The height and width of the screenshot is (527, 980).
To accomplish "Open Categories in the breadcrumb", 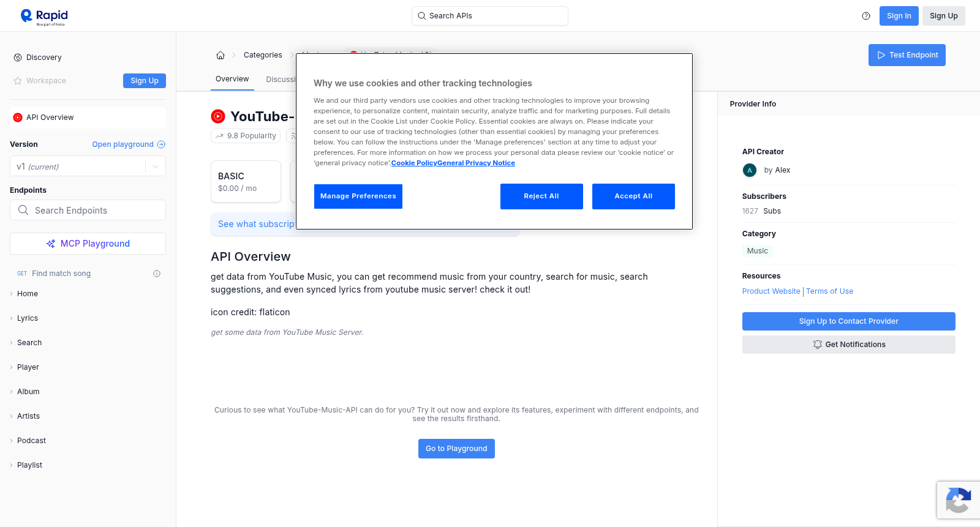I will click(263, 55).
